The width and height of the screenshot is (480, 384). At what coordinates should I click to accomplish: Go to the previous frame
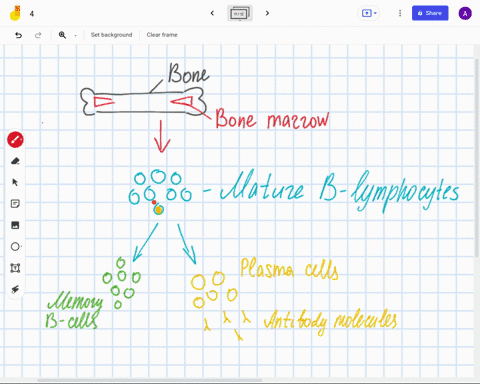(x=212, y=13)
